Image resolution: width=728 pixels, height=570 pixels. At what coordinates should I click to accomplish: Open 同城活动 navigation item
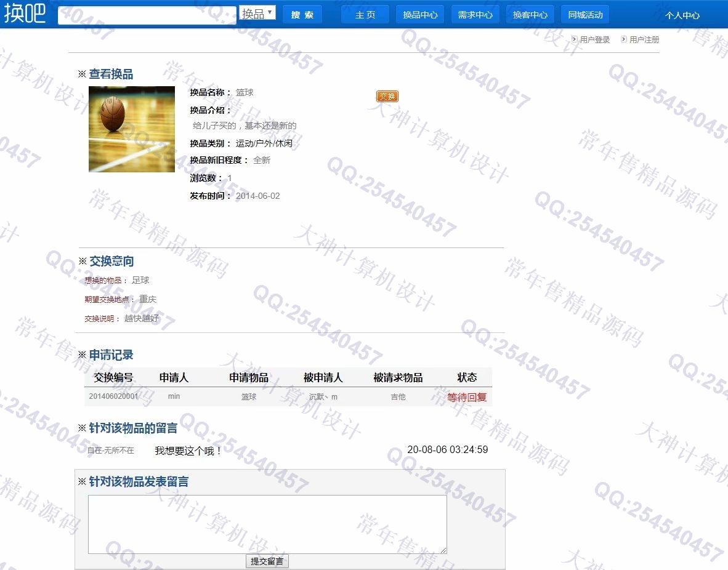pyautogui.click(x=586, y=15)
